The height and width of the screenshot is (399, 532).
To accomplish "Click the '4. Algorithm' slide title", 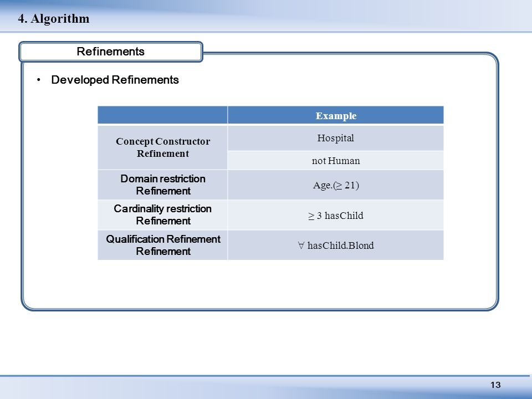I will 54,18.
